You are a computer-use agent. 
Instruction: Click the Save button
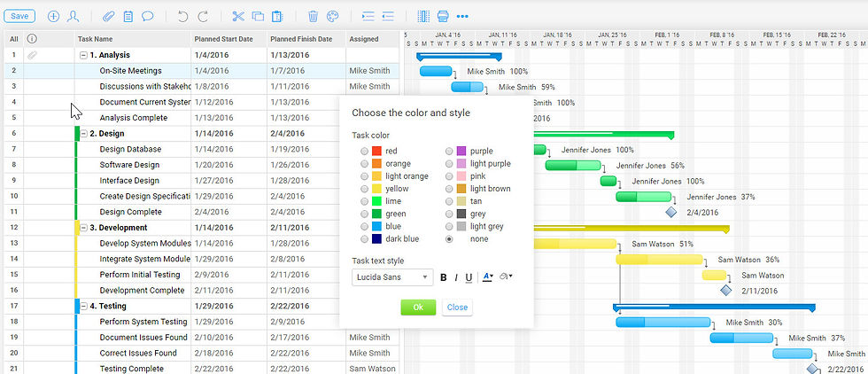19,16
